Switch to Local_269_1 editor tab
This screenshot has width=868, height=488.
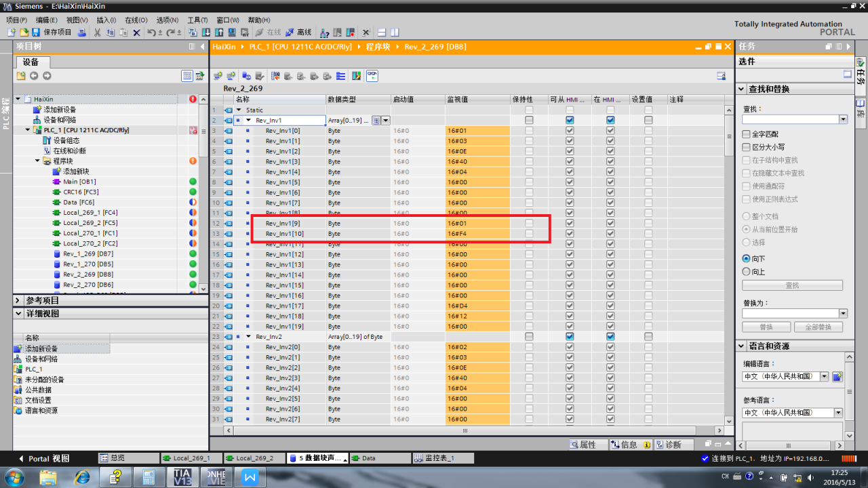click(191, 458)
